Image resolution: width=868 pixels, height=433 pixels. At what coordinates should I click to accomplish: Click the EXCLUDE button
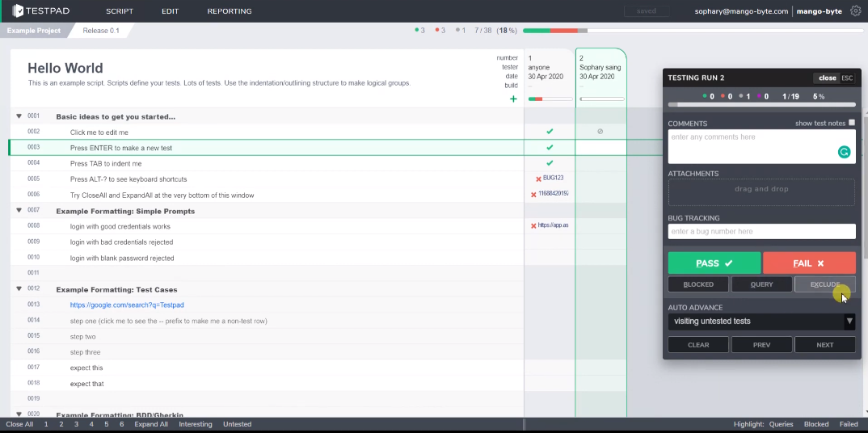825,284
